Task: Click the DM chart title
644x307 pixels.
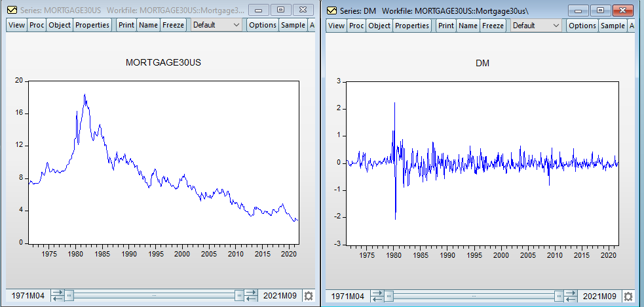Action: (x=483, y=63)
